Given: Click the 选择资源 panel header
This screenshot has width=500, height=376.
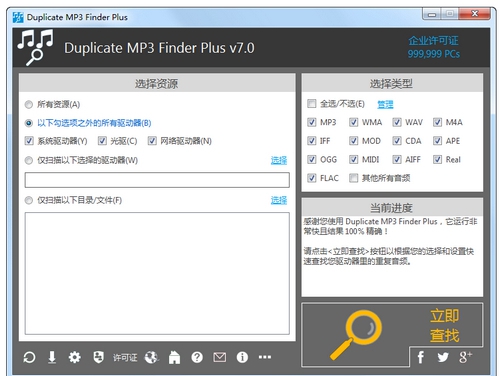Looking at the screenshot, I should pos(157,83).
